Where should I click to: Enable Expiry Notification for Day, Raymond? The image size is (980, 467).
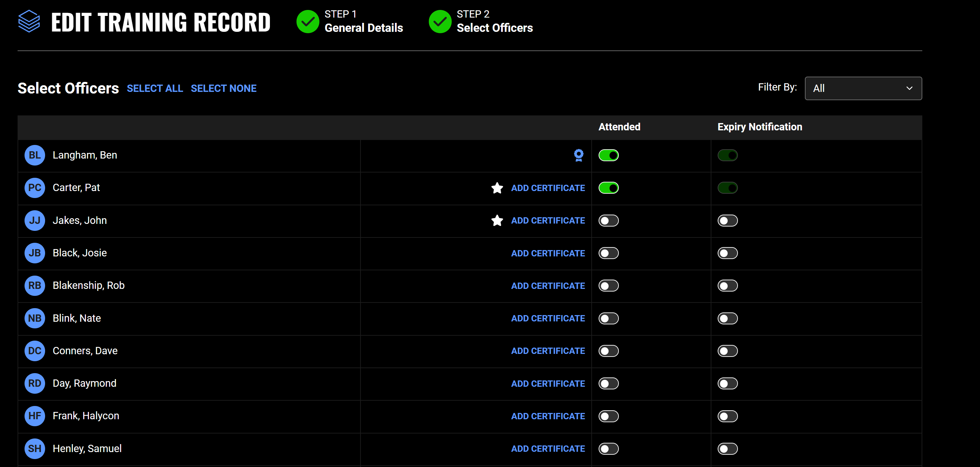click(x=728, y=383)
